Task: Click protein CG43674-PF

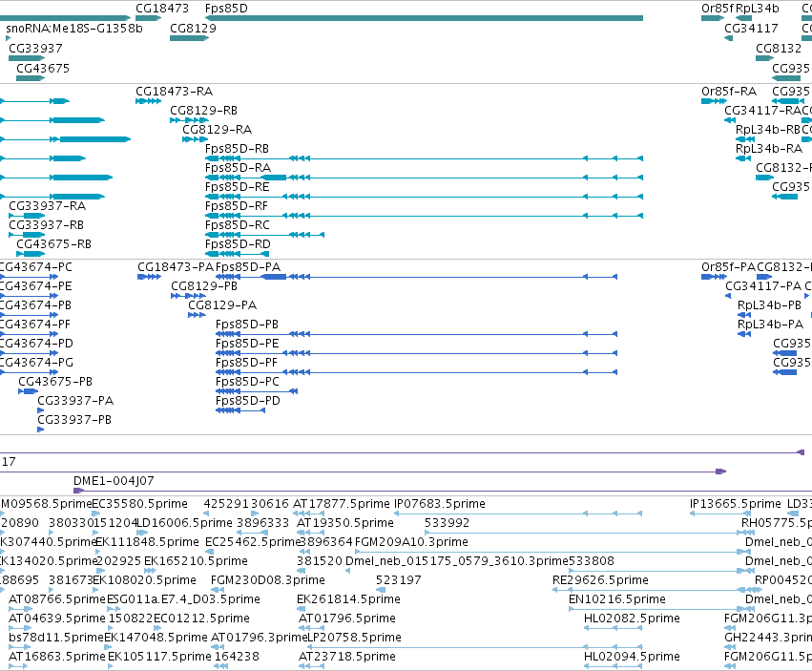Action: [x=34, y=325]
